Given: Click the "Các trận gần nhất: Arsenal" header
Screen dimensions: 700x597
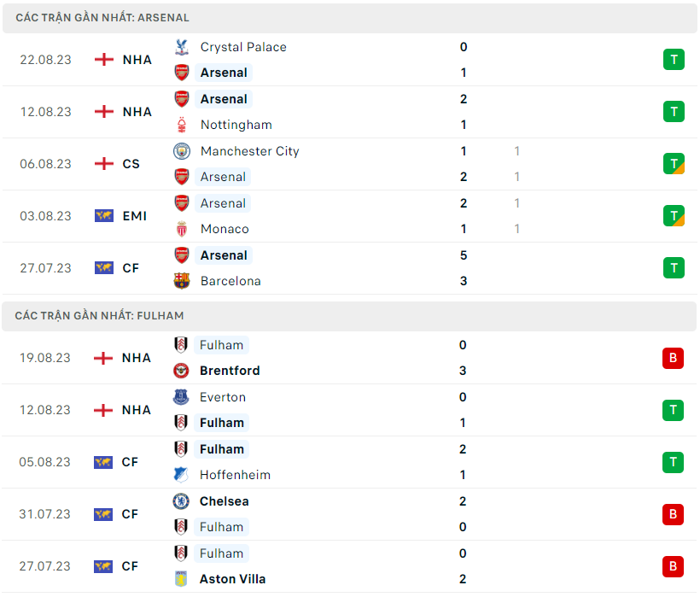Looking at the screenshot, I should click(x=102, y=18).
